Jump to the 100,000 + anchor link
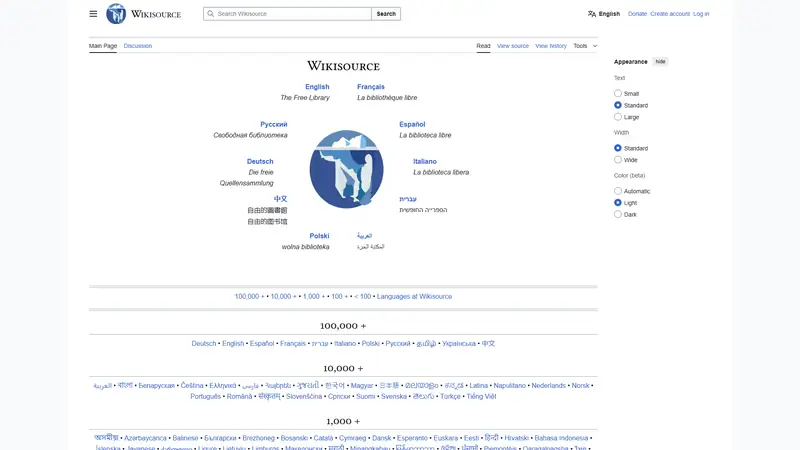 click(x=249, y=296)
